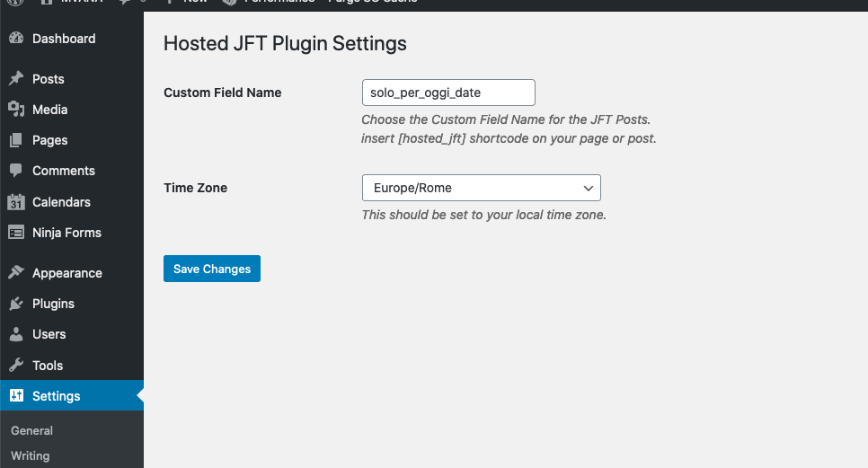The height and width of the screenshot is (468, 868).
Task: Click the Settings sliders icon
Action: (x=16, y=396)
